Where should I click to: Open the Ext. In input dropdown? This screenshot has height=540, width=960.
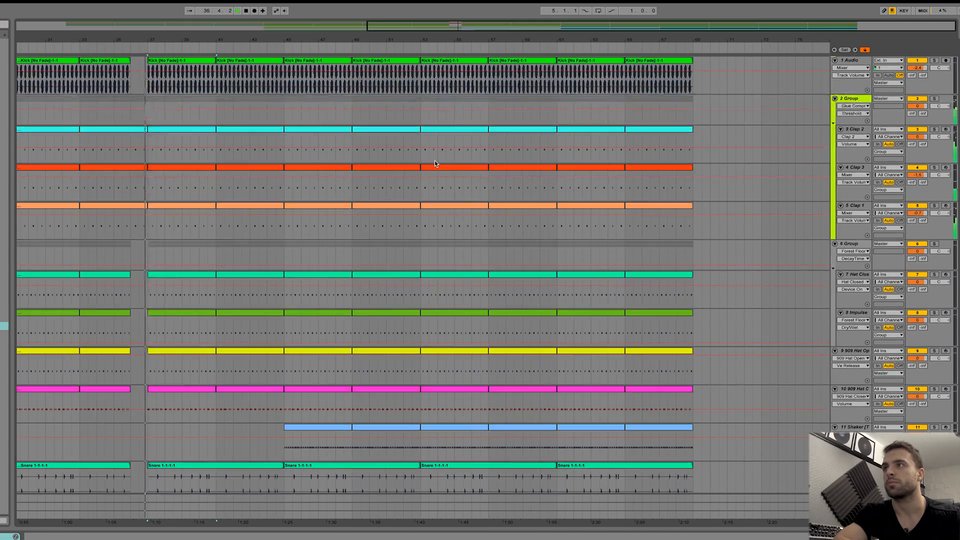888,60
